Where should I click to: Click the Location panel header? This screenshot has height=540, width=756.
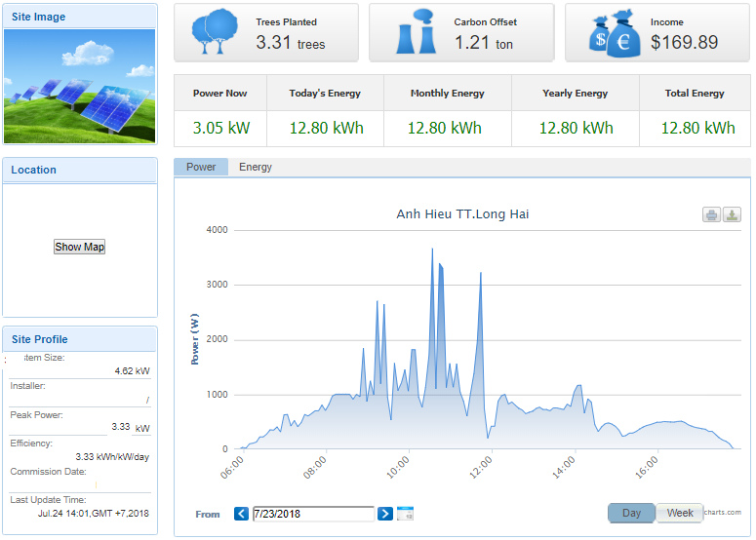(80, 170)
